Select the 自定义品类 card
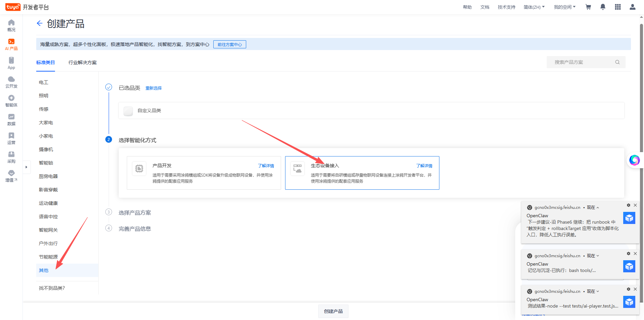This screenshot has height=320, width=644. 371,110
